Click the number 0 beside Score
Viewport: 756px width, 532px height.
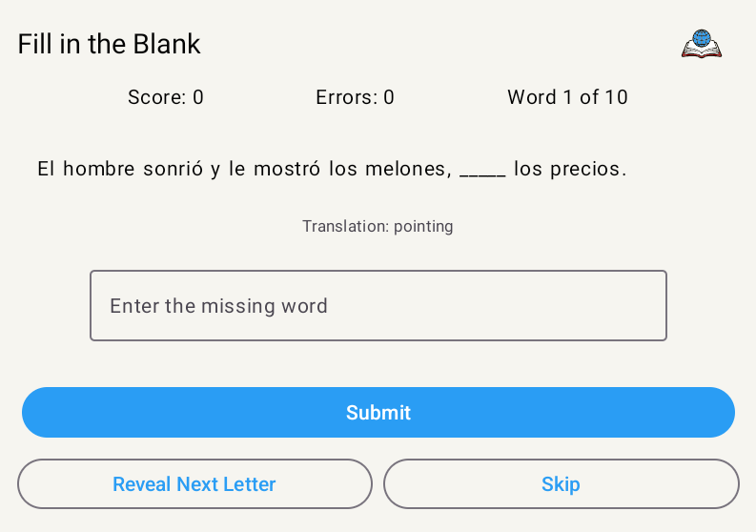tap(198, 97)
